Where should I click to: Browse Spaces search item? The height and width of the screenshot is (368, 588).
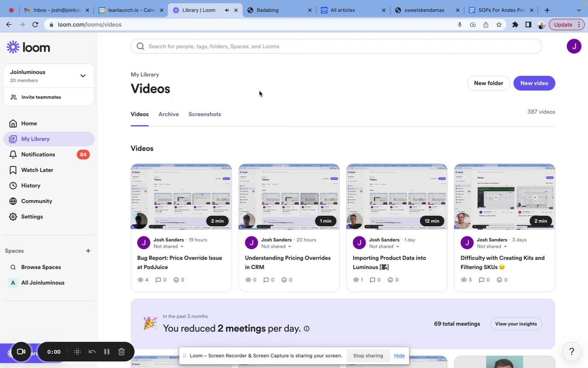coord(41,267)
